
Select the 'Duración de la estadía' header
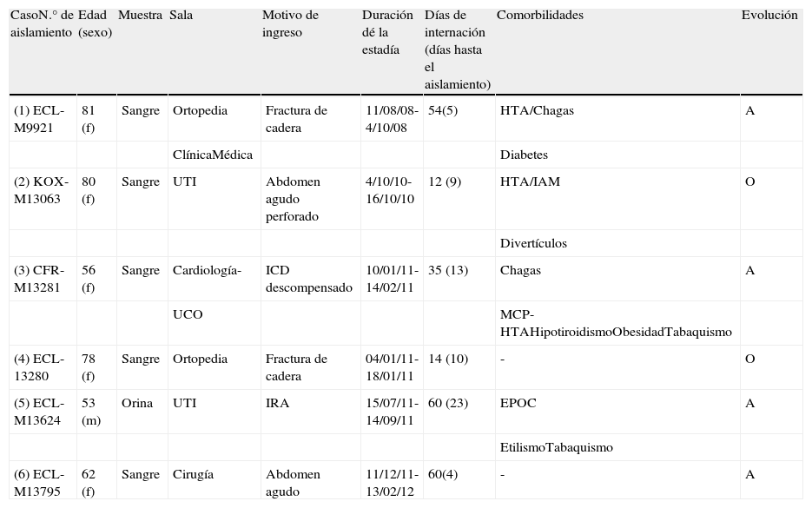tap(381, 33)
